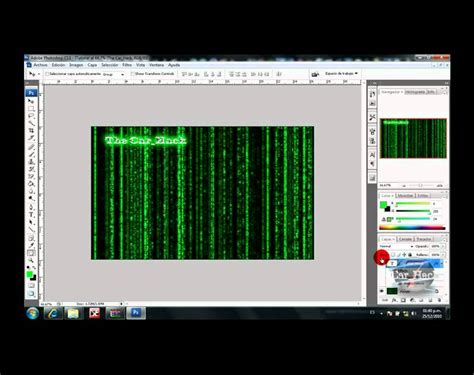Open the Capa menu

(92, 65)
